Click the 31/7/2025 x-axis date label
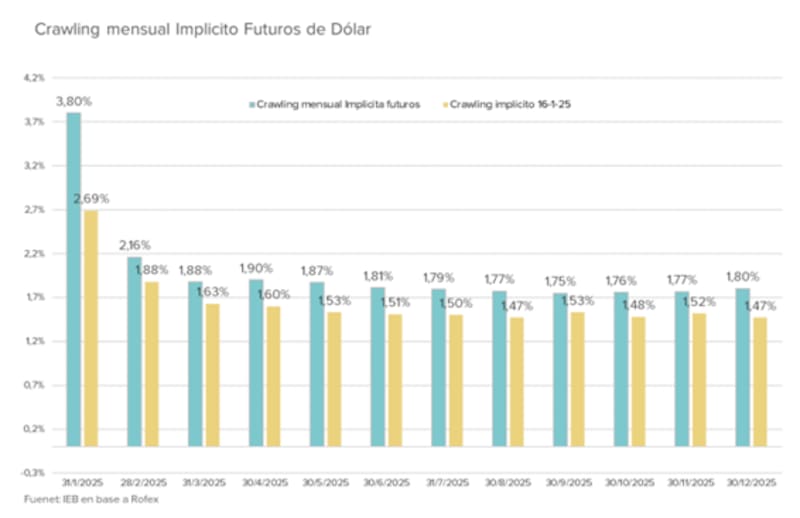Screen dimensions: 800x518 point(446,483)
